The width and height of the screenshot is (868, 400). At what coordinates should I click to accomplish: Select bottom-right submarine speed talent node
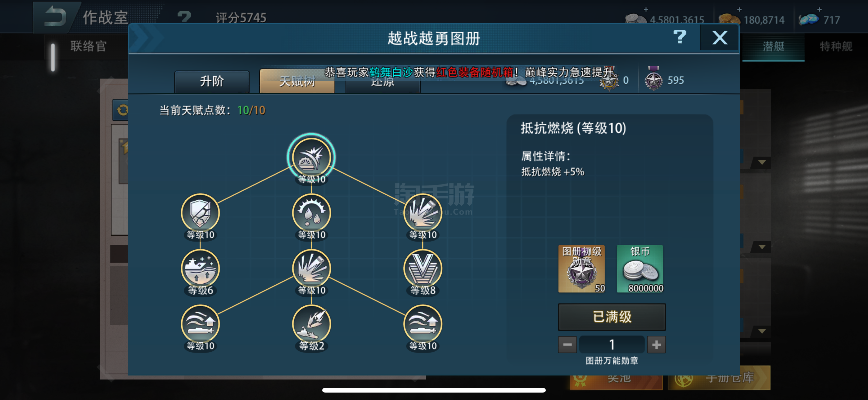click(x=423, y=324)
